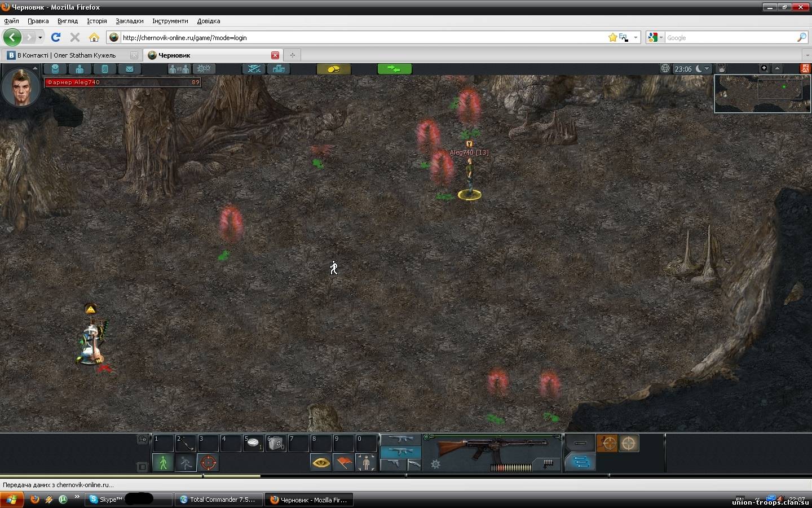Select the knife weapon slot
This screenshot has width=812, height=508.
[x=414, y=464]
